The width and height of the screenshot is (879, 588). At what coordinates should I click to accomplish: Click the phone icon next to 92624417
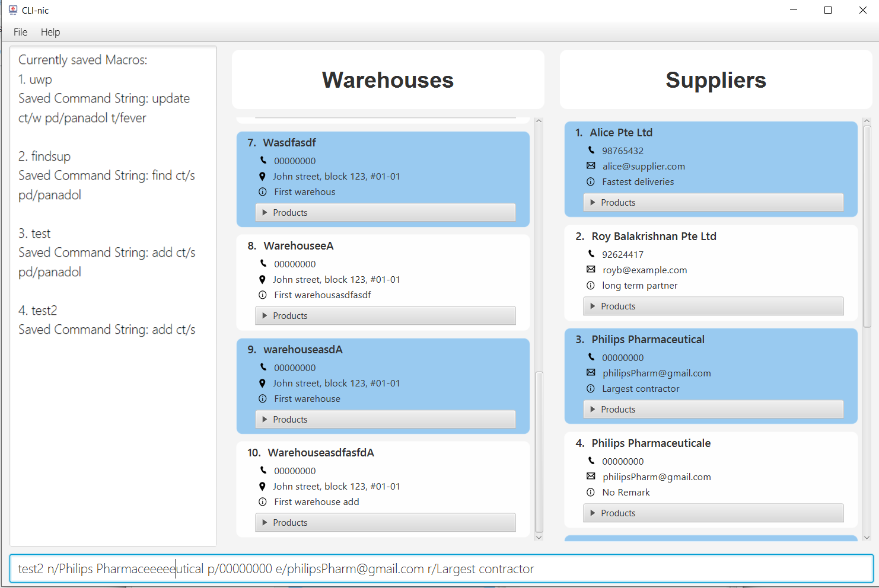tap(591, 254)
